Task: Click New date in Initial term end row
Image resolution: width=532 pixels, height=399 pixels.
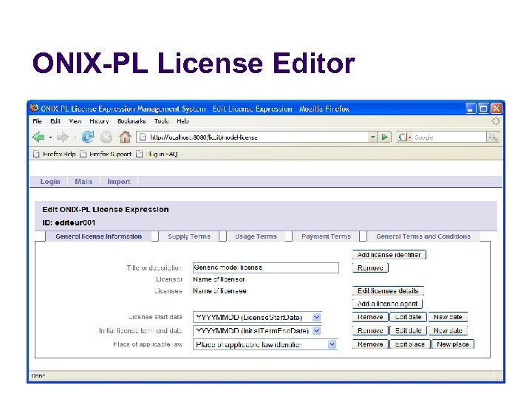Action: (x=448, y=330)
